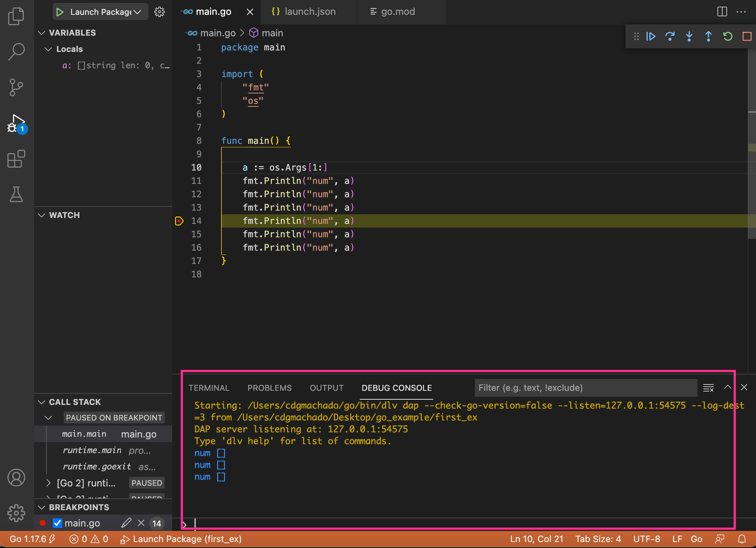The image size is (756, 548).
Task: Open the Explorer view in activity bar
Action: pyautogui.click(x=16, y=16)
